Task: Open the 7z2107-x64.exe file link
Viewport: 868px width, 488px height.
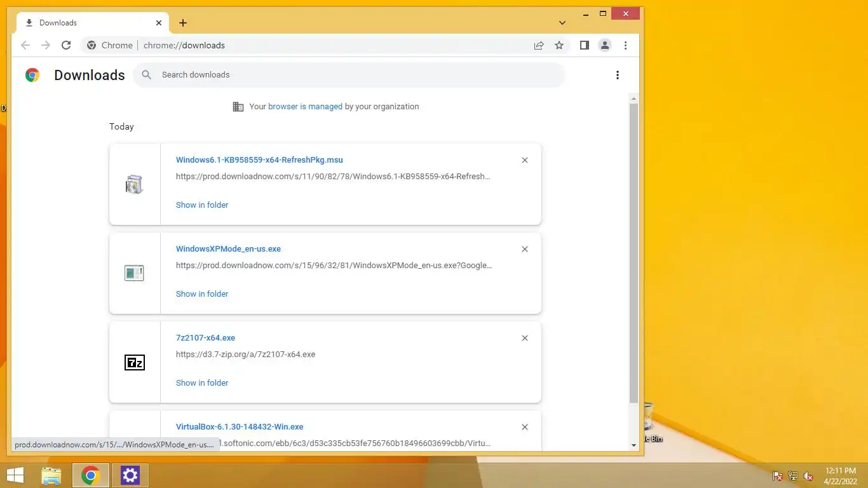Action: pyautogui.click(x=205, y=338)
